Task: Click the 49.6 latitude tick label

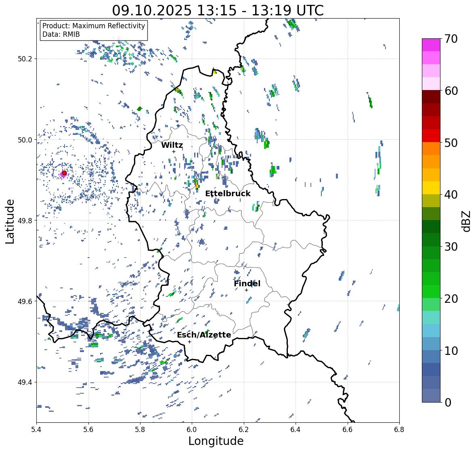Action: tap(25, 301)
